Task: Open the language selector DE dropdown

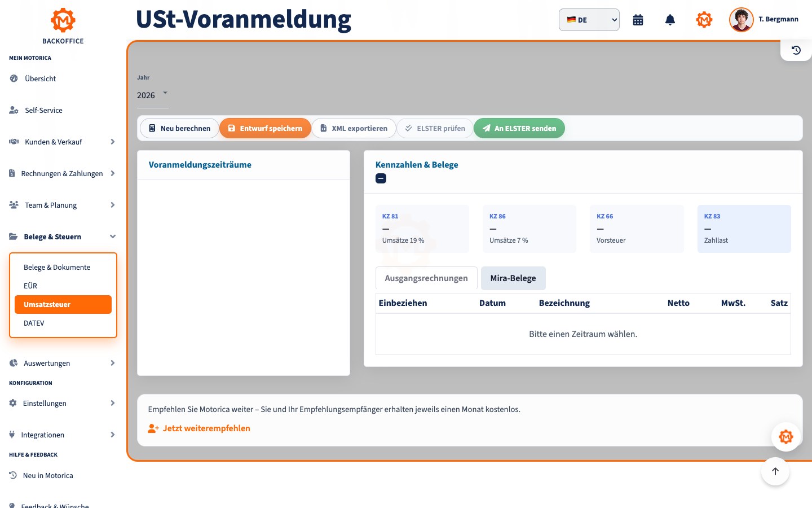Action: coord(589,20)
